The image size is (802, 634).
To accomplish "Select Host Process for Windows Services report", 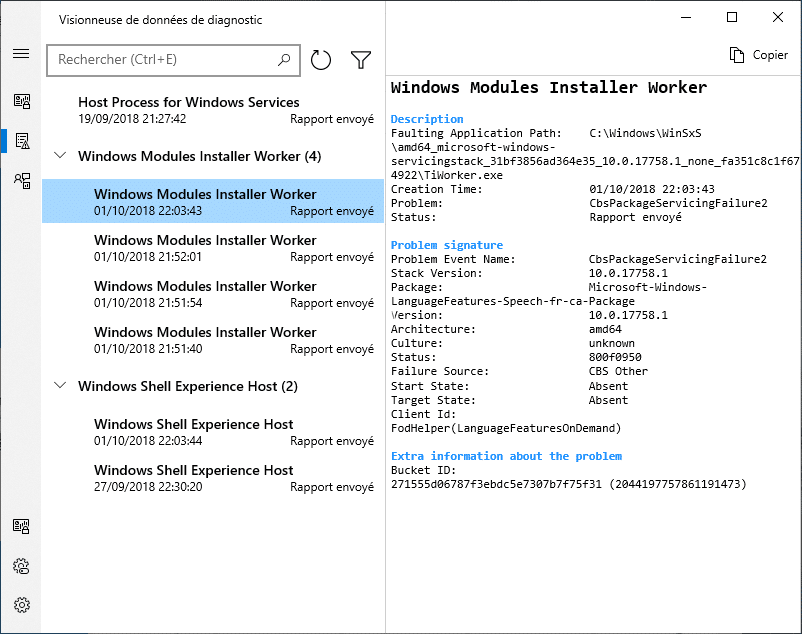I will (213, 110).
